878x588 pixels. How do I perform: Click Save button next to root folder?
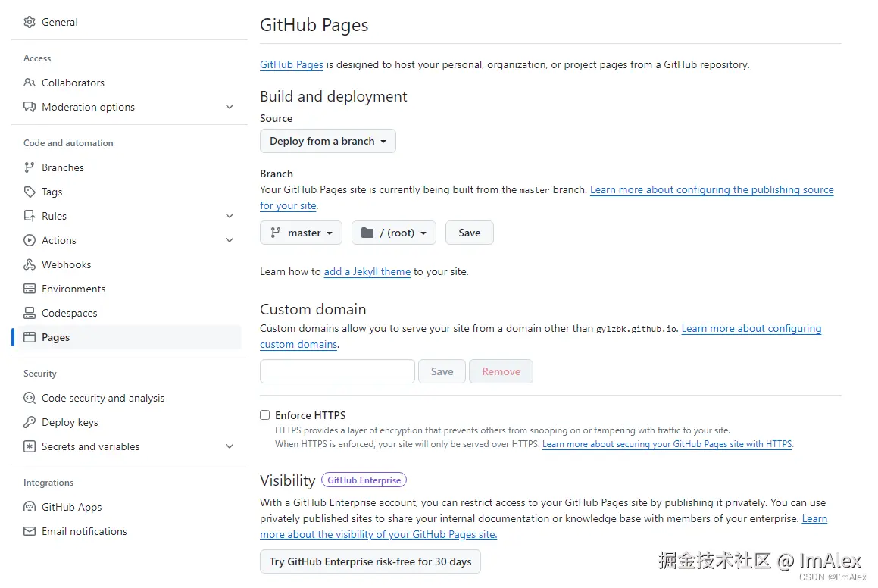[x=469, y=233]
